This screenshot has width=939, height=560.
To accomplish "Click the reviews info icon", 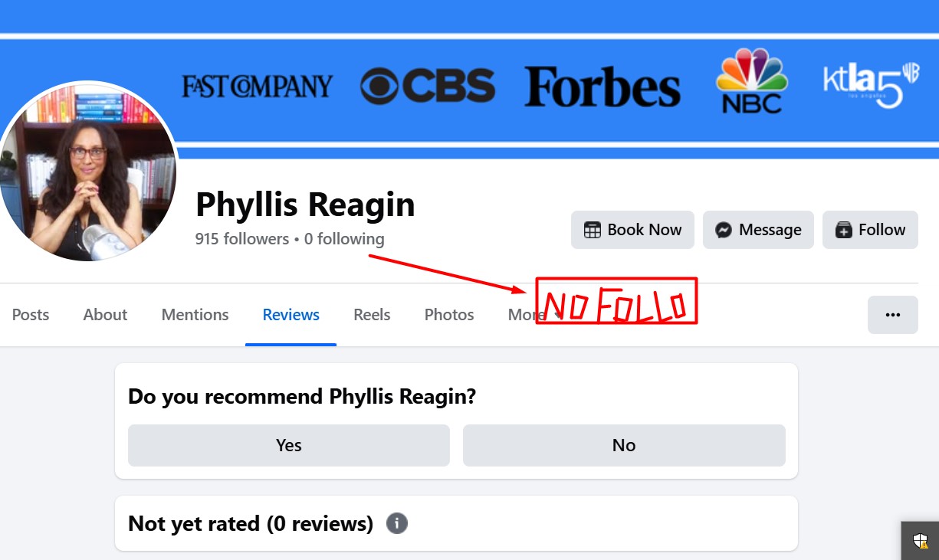I will pos(396,523).
